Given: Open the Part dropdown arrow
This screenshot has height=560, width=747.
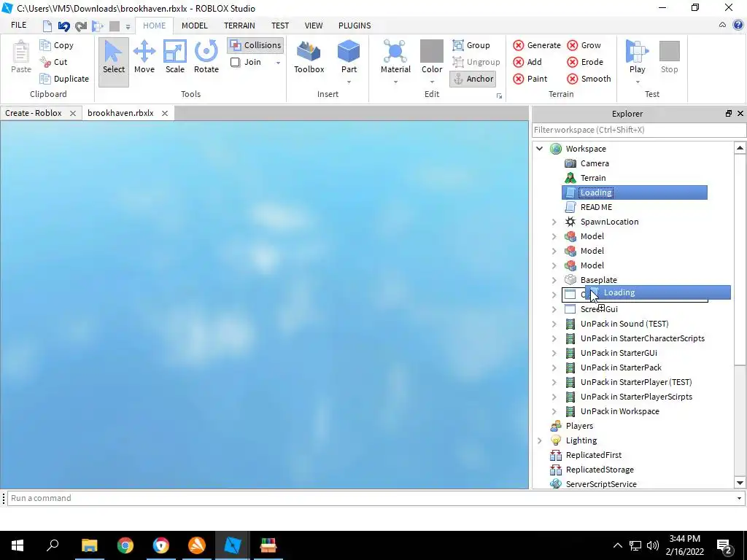Looking at the screenshot, I should tap(349, 82).
